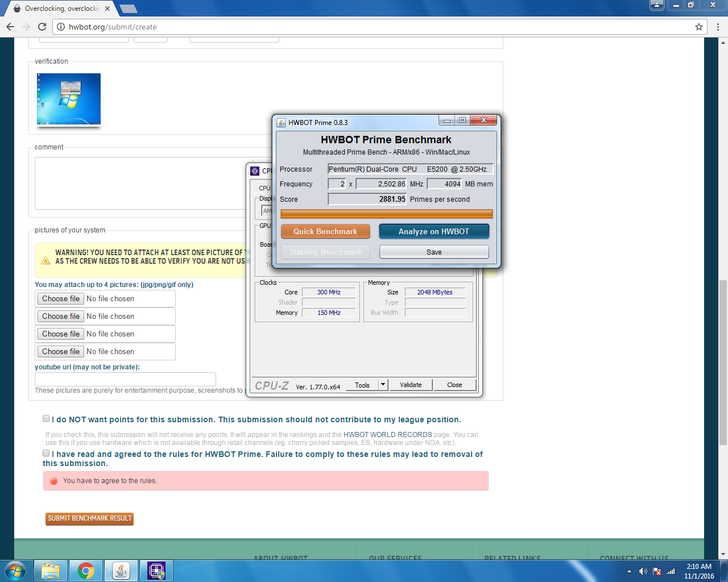View site information icon beside the URL
This screenshot has height=582, width=728.
(61, 27)
